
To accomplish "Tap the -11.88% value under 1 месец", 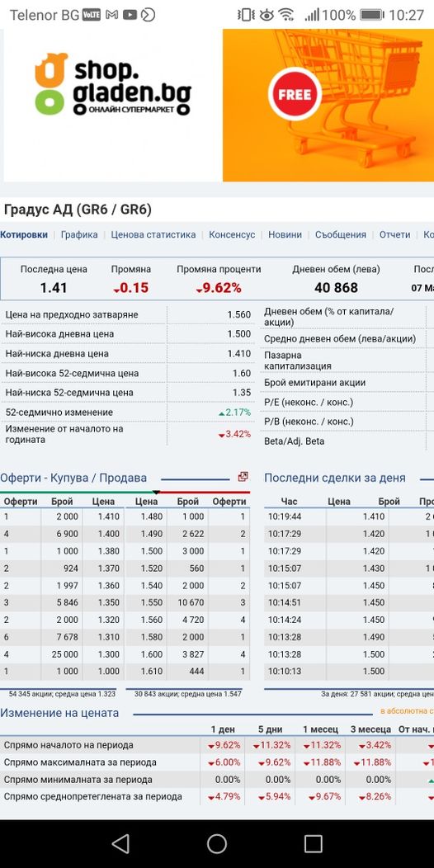I will (x=322, y=763).
